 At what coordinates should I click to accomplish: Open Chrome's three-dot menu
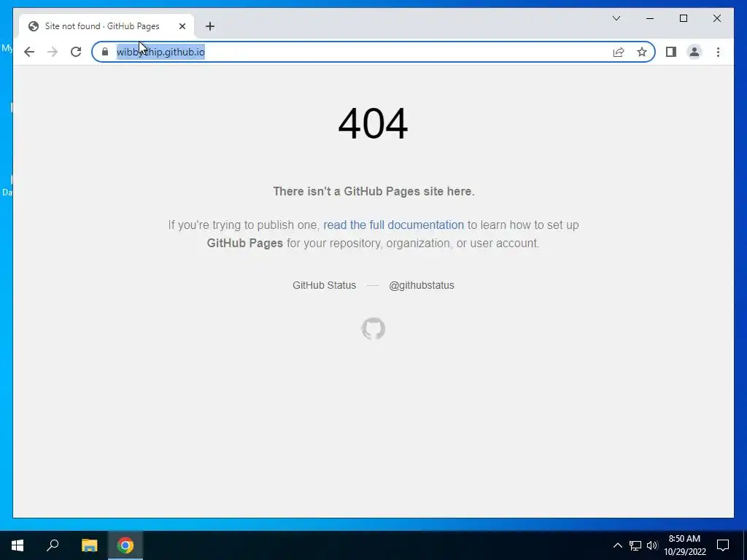[x=718, y=52]
